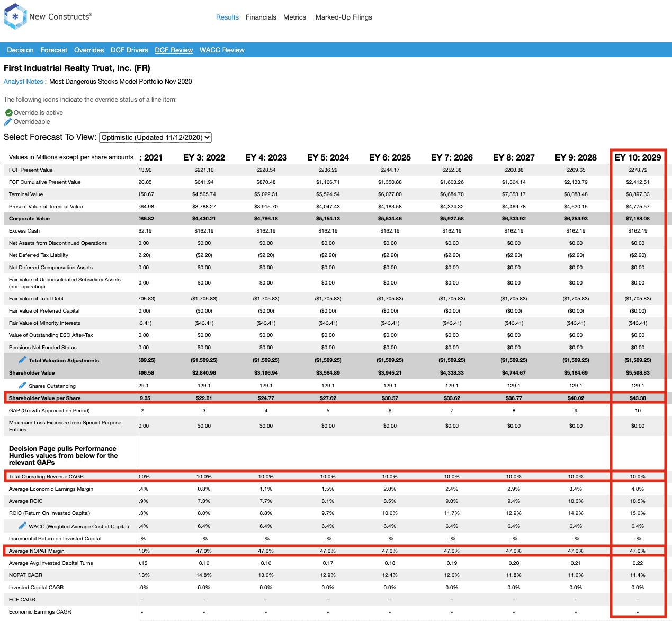
Task: Click the 'Terminal Value' row label
Action: pos(26,194)
